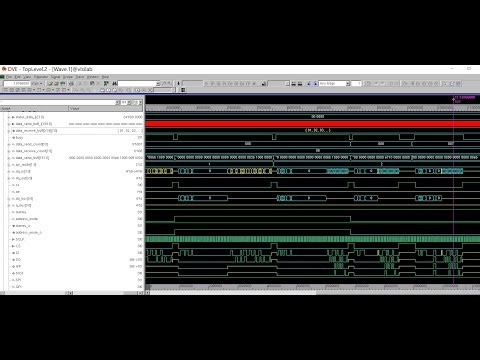Expand the status_data bus signal

click(9, 117)
